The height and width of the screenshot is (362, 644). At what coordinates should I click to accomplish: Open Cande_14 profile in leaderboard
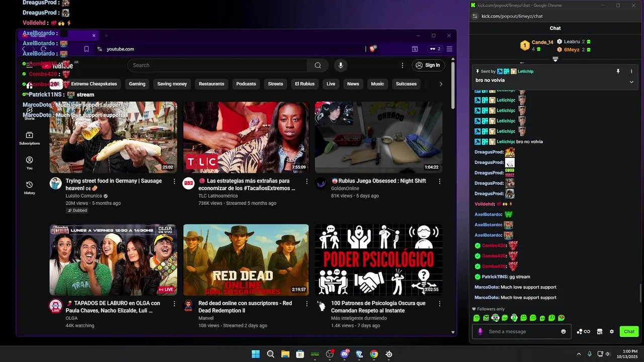[x=542, y=42]
